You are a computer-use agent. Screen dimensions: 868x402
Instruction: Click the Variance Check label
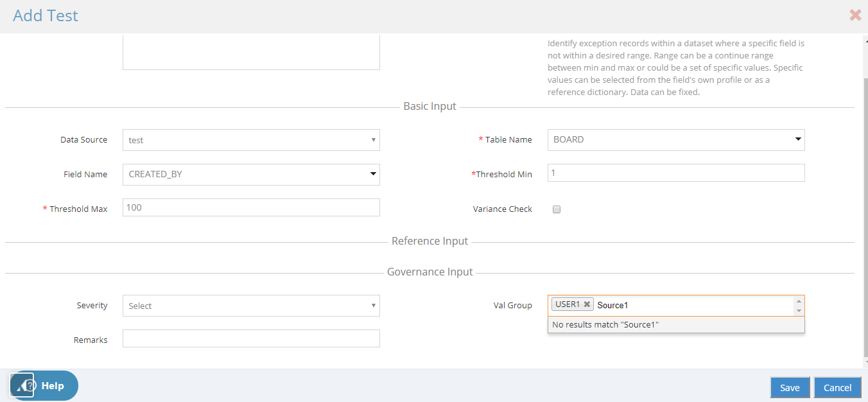(x=503, y=209)
